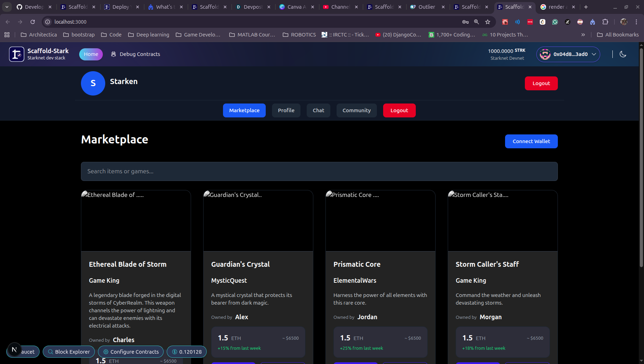Reload the localhost page
The image size is (644, 364).
33,22
